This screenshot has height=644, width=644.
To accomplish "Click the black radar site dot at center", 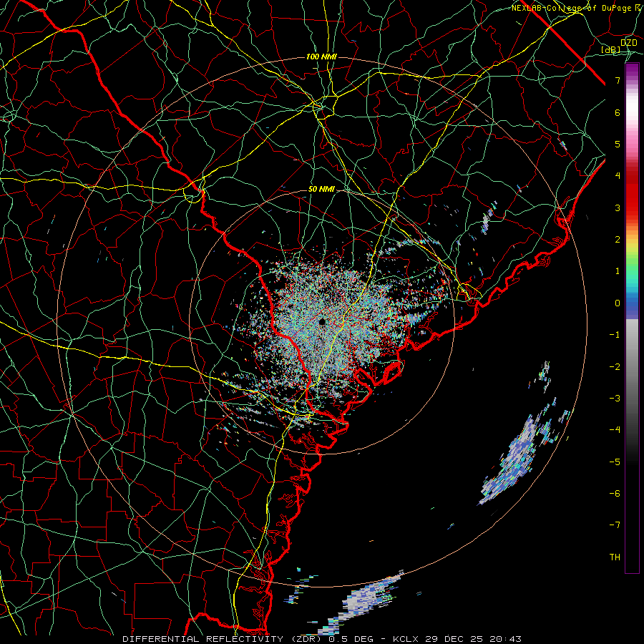I will click(x=322, y=321).
